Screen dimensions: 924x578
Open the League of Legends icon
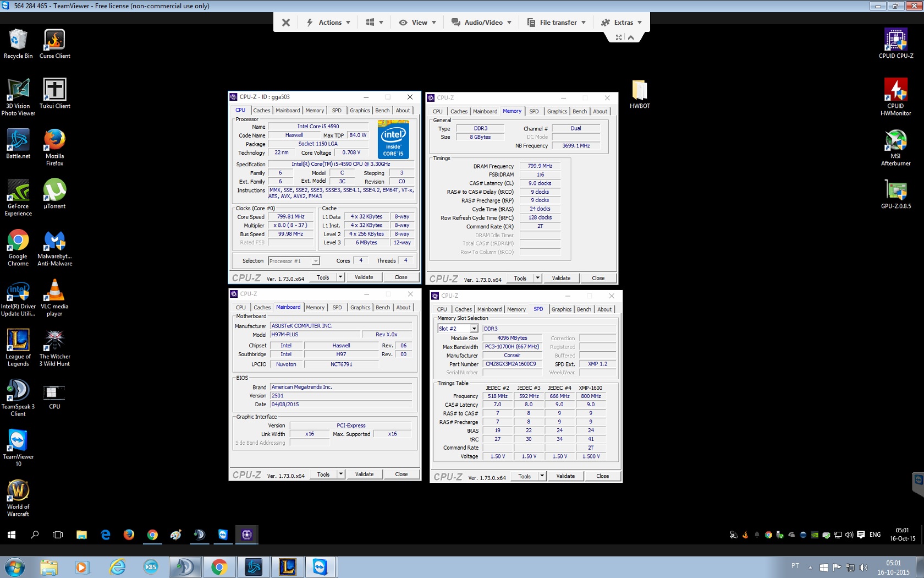coord(18,348)
